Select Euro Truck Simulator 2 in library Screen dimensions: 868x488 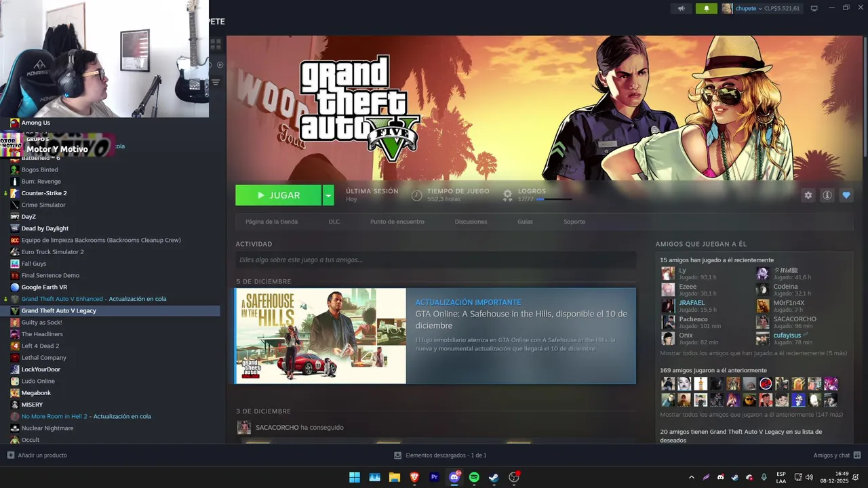tap(52, 252)
